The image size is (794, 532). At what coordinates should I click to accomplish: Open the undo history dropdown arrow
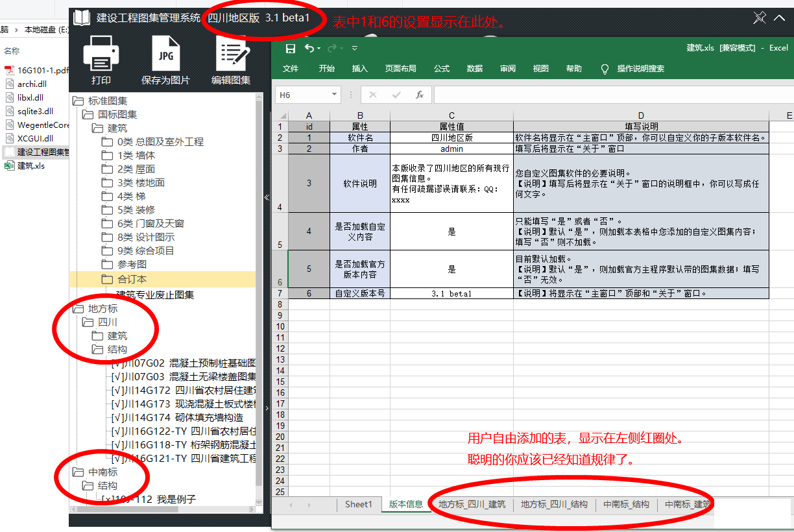(x=320, y=49)
